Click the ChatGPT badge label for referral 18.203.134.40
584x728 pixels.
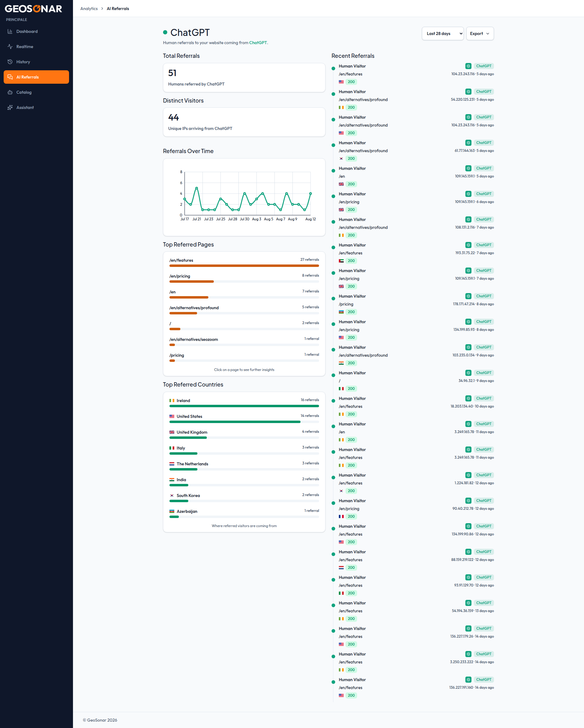(x=483, y=398)
